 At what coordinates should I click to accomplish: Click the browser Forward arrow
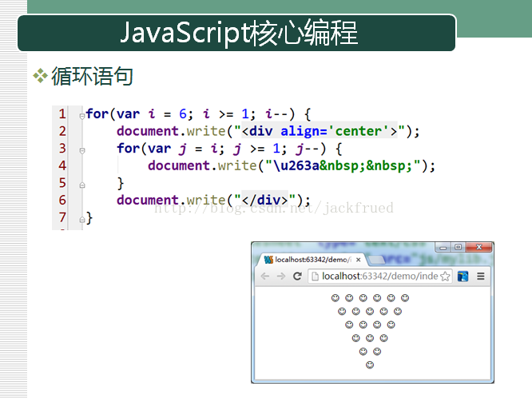[x=281, y=276]
